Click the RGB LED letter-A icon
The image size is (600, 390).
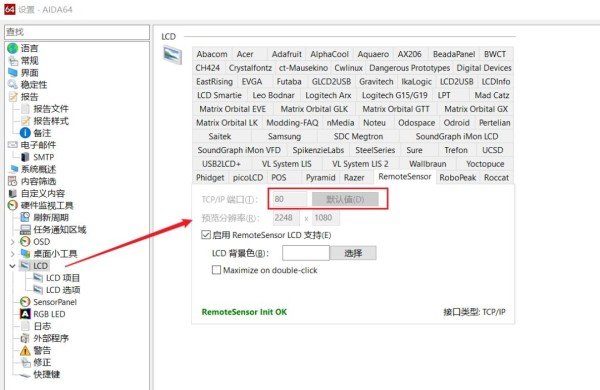pos(25,314)
